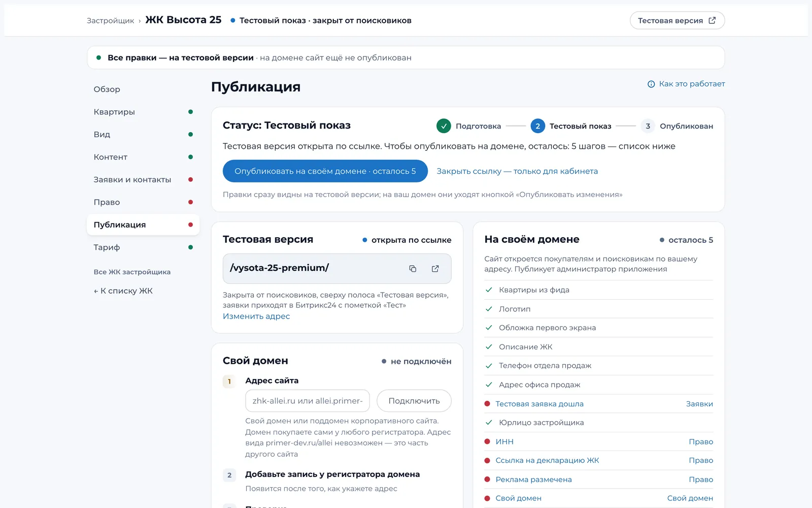Screen dimensions: 812x508
Task: Click right-hand "Свой домен" link in checklist
Action: 690,498
